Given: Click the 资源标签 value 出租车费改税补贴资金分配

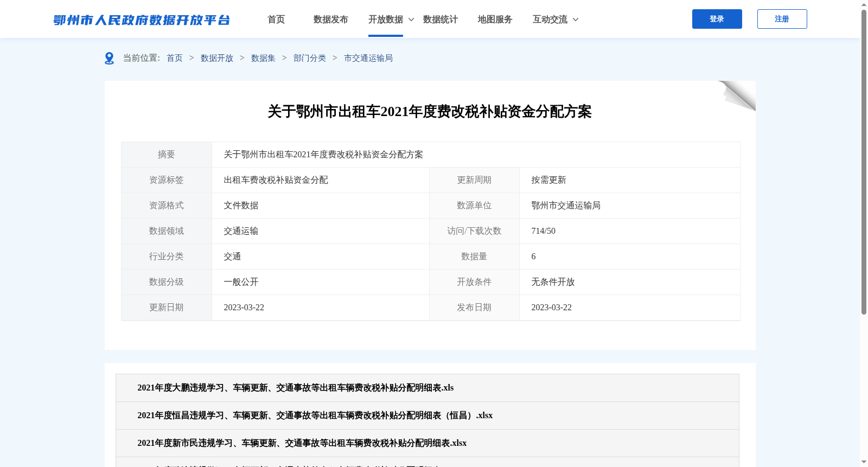Looking at the screenshot, I should pyautogui.click(x=276, y=180).
